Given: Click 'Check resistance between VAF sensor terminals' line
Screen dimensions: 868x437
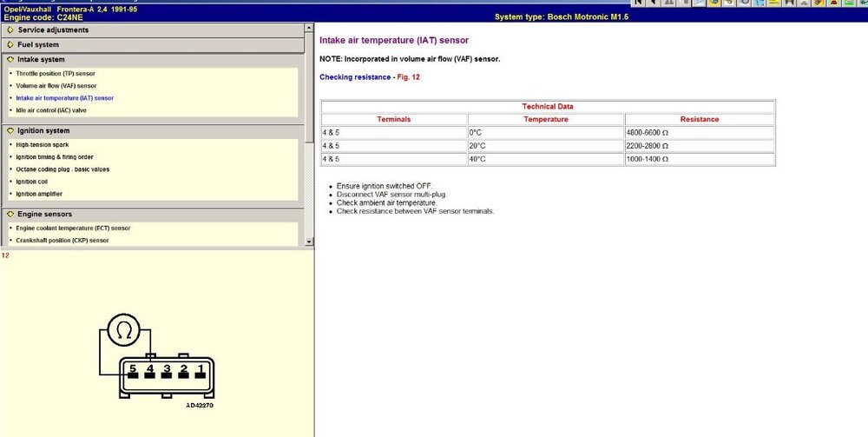Looking at the screenshot, I should (x=415, y=211).
